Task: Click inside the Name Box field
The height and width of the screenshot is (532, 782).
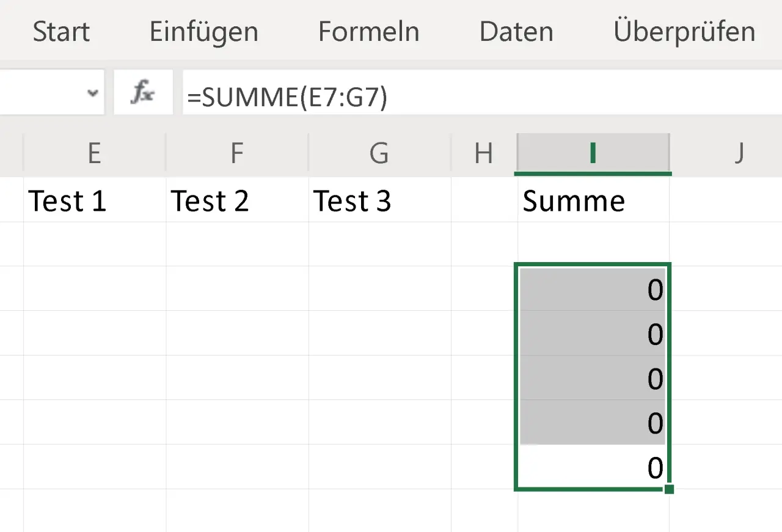Action: click(x=43, y=92)
